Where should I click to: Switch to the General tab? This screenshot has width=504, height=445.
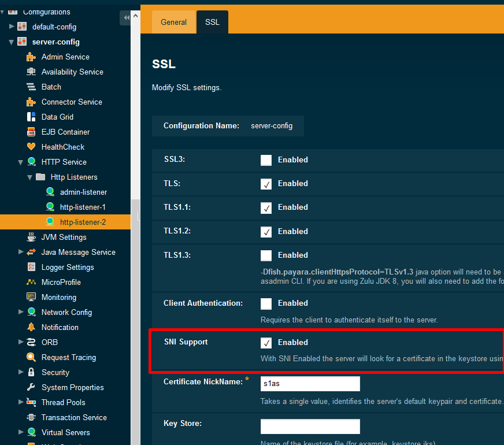coord(173,22)
